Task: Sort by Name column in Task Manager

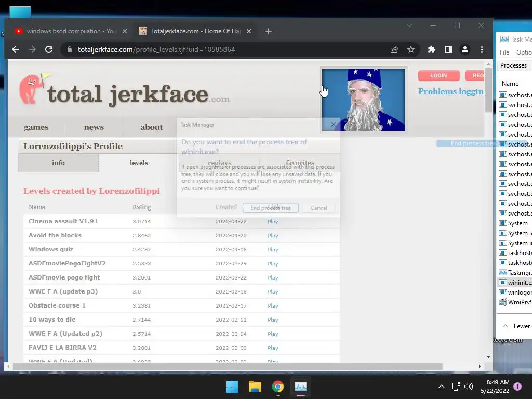Action: 510,84
